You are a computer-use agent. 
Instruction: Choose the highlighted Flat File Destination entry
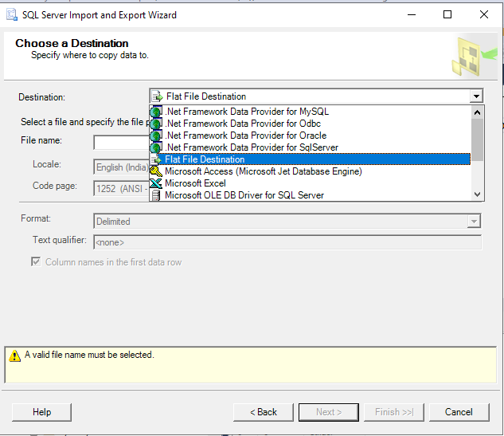(x=310, y=159)
